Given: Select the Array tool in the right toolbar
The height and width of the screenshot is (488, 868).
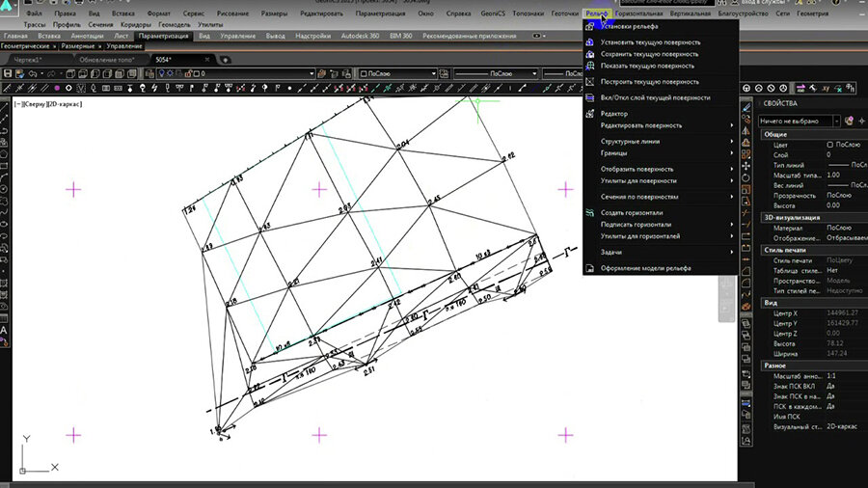Looking at the screenshot, I should (x=746, y=154).
